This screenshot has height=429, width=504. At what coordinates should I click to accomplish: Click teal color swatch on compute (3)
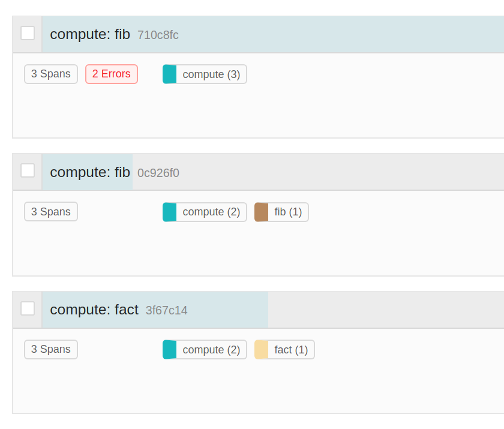click(x=170, y=74)
